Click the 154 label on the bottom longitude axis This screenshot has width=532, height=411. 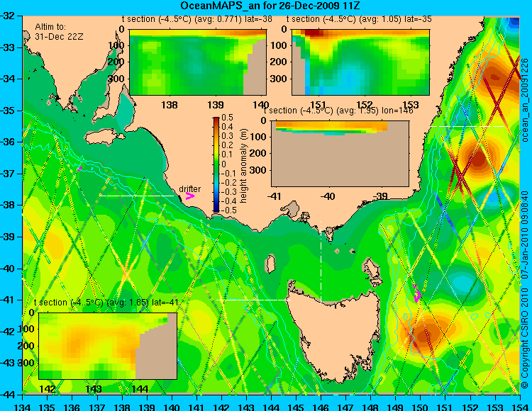point(519,407)
